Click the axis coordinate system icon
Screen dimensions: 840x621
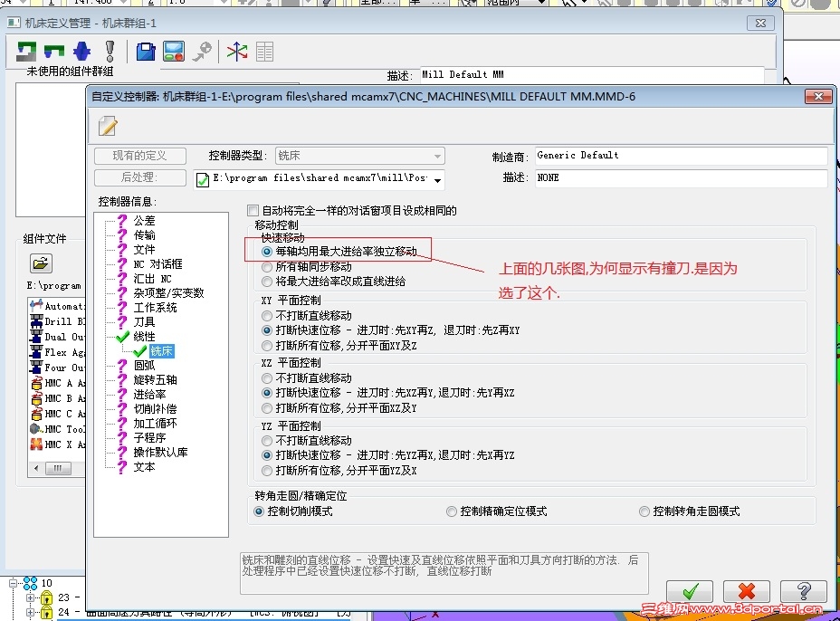[237, 52]
